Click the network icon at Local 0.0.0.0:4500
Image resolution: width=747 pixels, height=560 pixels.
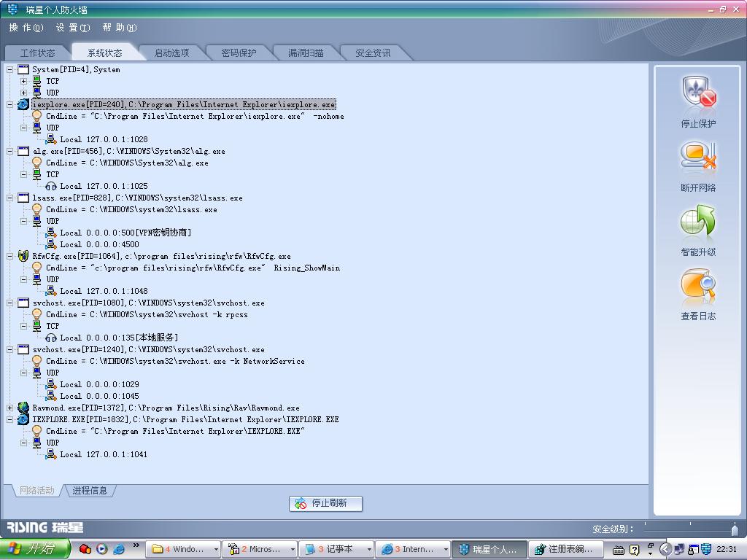point(51,244)
